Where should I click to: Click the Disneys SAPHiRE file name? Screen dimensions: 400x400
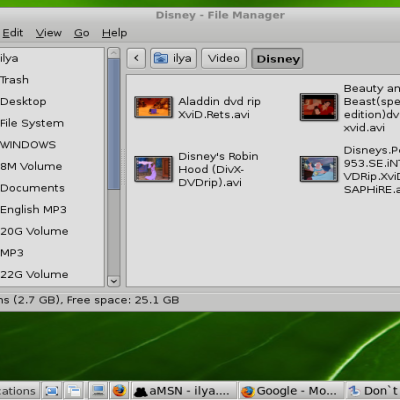(x=371, y=170)
